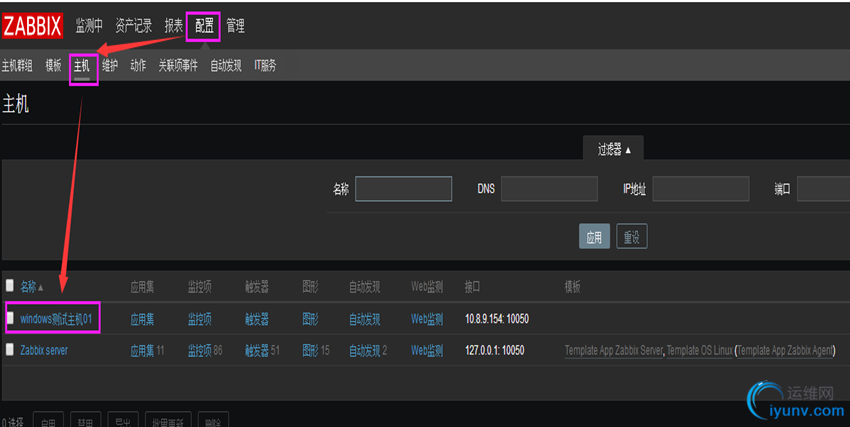
Task: Click the 应用 filter button
Action: (x=594, y=237)
